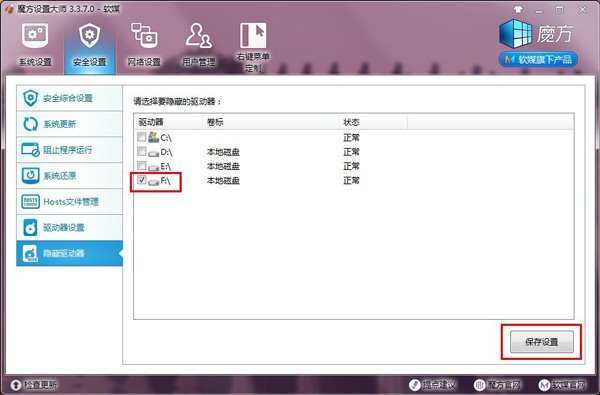600x395 pixels.
Task: Check the C:\ drive checkbox
Action: [142, 136]
